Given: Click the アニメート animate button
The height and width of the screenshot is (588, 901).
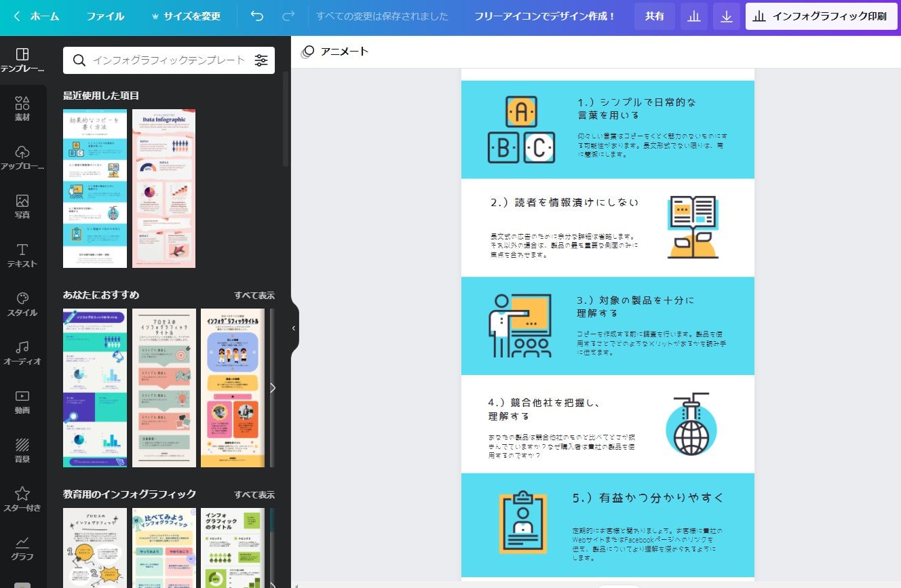Looking at the screenshot, I should (x=335, y=52).
